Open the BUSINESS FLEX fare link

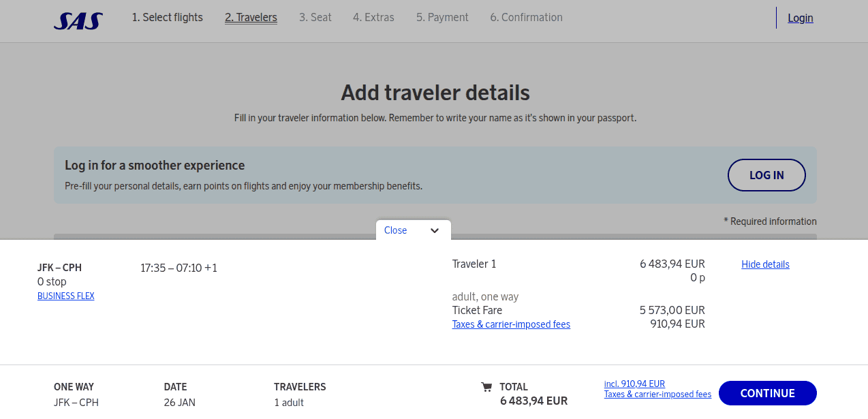pos(65,296)
